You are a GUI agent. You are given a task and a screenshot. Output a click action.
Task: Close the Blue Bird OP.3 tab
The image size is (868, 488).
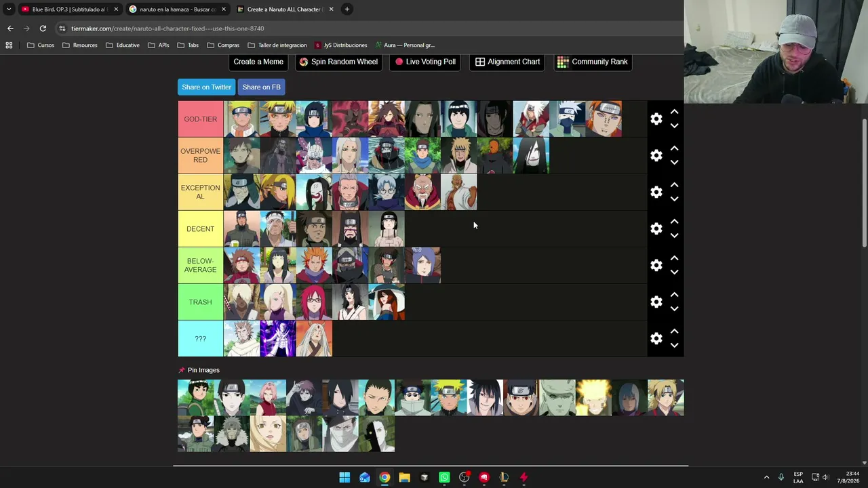pos(116,9)
